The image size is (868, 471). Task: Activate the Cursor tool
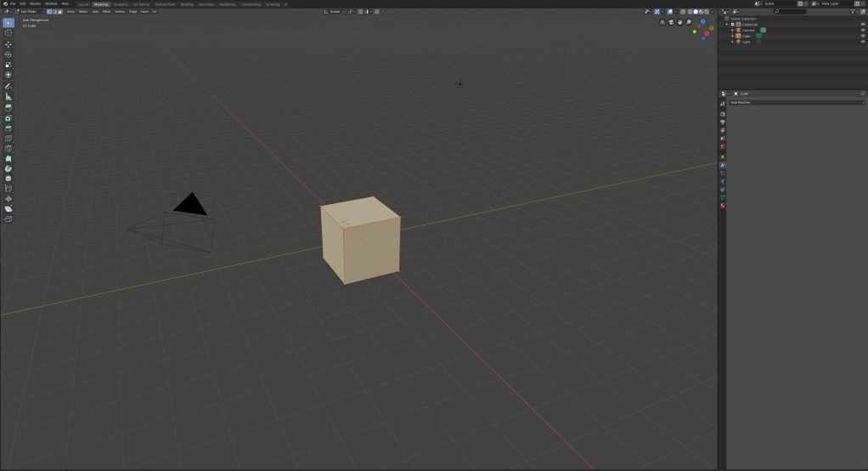coord(8,33)
